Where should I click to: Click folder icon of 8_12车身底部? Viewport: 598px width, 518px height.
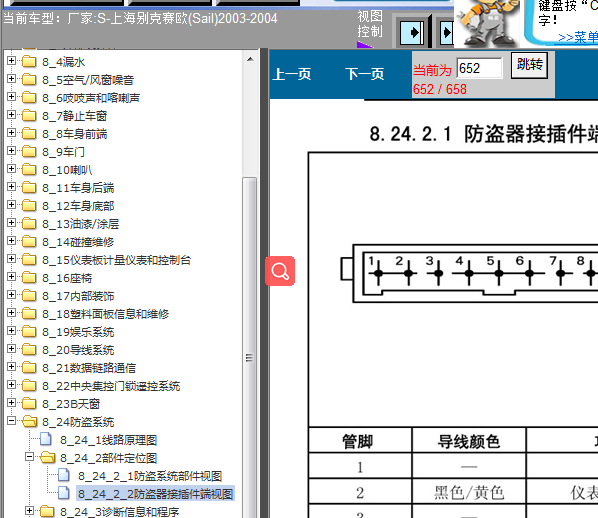pyautogui.click(x=29, y=206)
